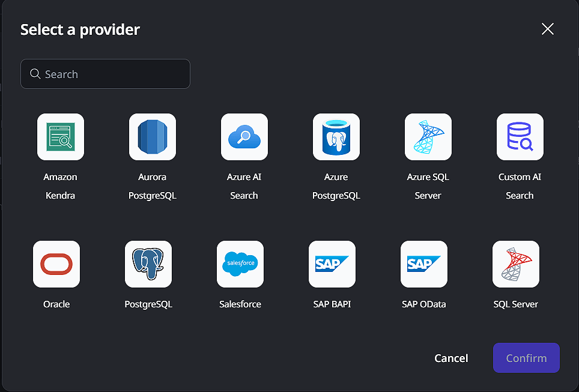
Task: Select the Azure PostgreSQL provider icon
Action: tap(336, 137)
